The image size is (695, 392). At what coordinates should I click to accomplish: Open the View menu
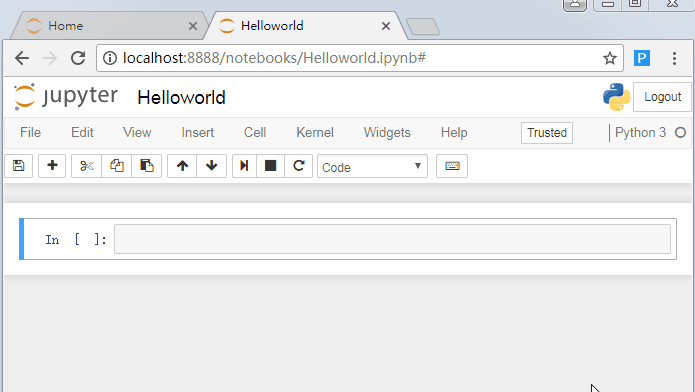pyautogui.click(x=137, y=133)
